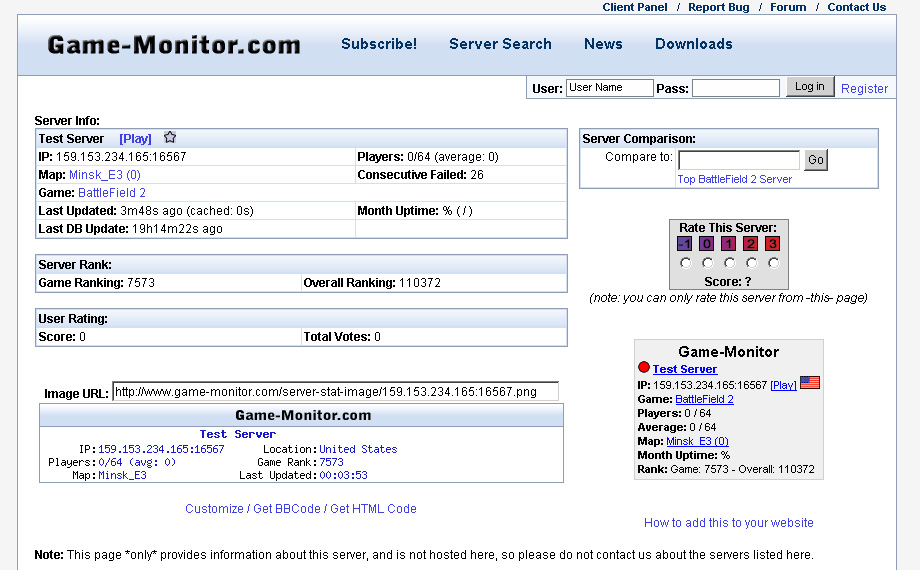920x570 pixels.
Task: Open Top BattleField 2 Server link
Action: pos(735,179)
